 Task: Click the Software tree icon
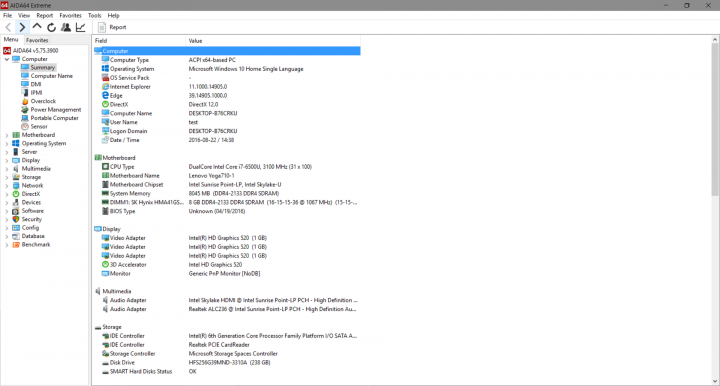16,211
